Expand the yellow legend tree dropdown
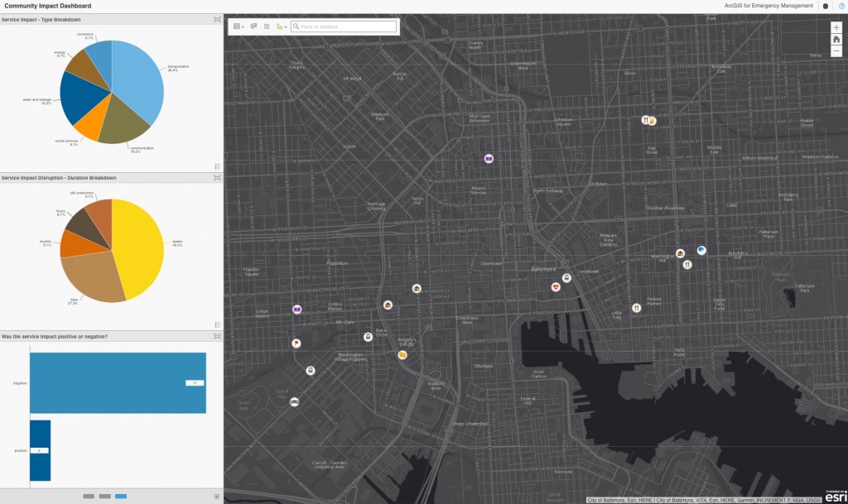The height and width of the screenshot is (504, 848). click(282, 26)
